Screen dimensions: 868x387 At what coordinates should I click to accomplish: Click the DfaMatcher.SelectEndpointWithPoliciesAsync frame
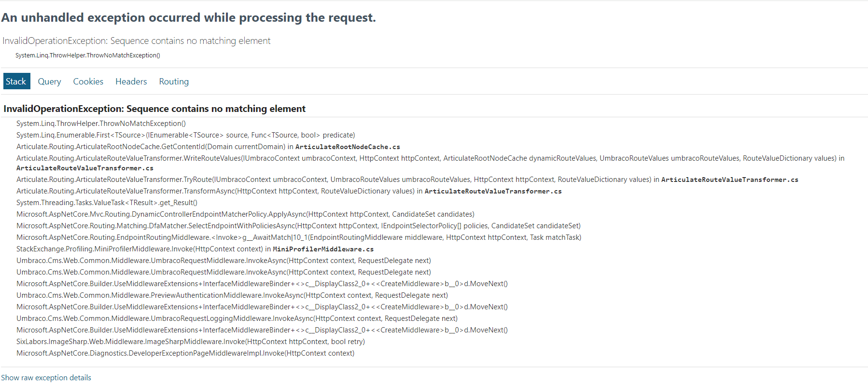pos(298,226)
